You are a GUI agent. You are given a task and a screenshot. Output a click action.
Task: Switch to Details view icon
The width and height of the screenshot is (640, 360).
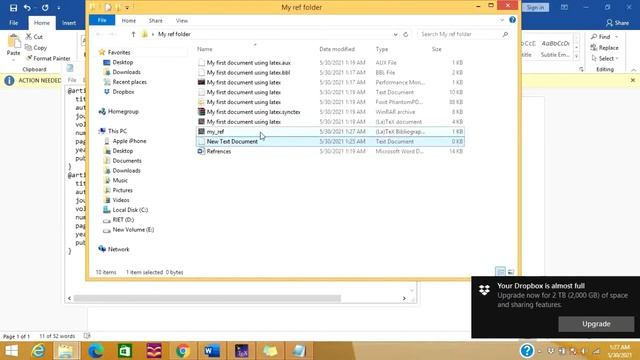tap(500, 272)
